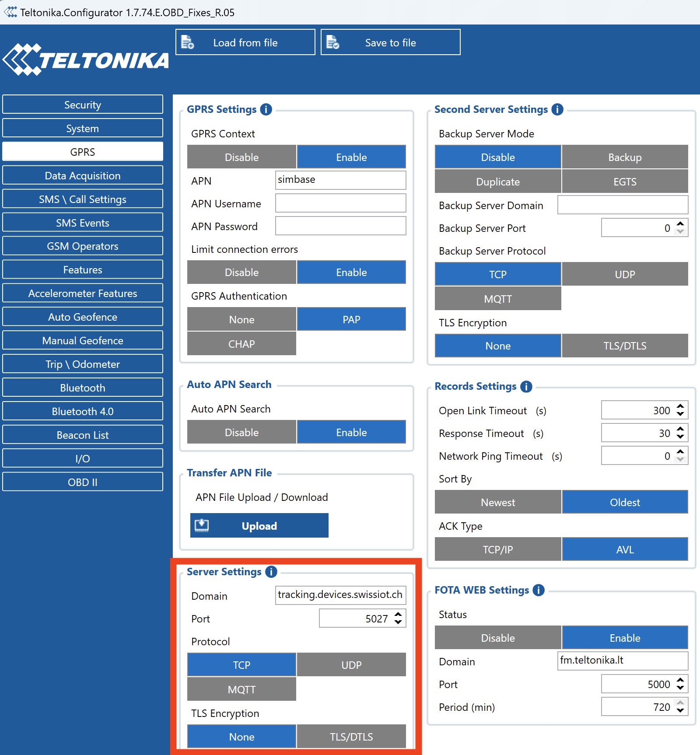Increase the Server Settings port value
Viewport: 700px width, 755px height.
tap(398, 615)
